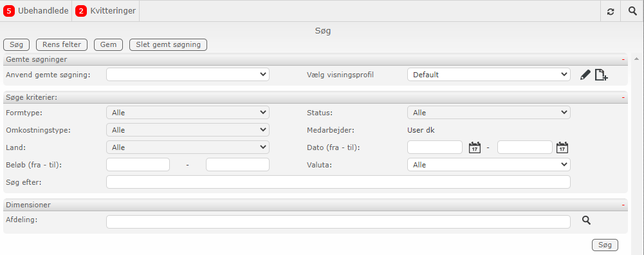Click the scrollbar up arrow

coord(637,59)
